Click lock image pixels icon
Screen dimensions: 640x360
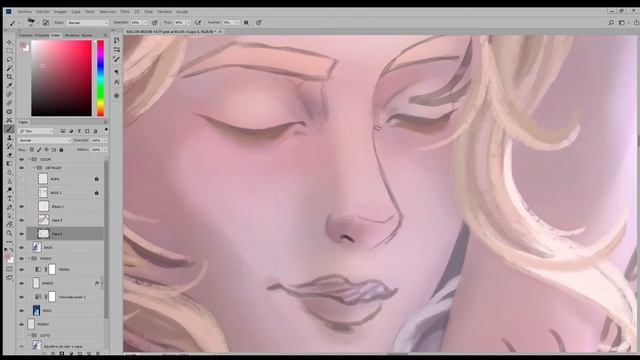click(x=40, y=150)
